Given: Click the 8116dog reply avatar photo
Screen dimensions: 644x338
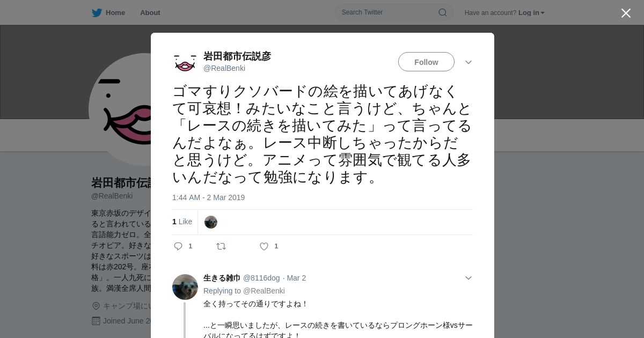Looking at the screenshot, I should pos(185,287).
